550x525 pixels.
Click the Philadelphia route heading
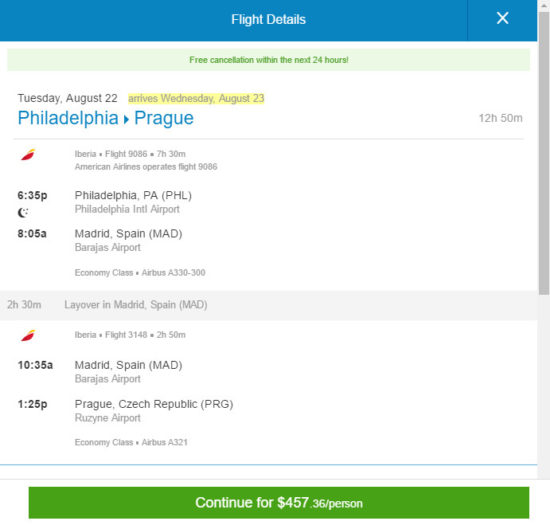click(x=68, y=118)
